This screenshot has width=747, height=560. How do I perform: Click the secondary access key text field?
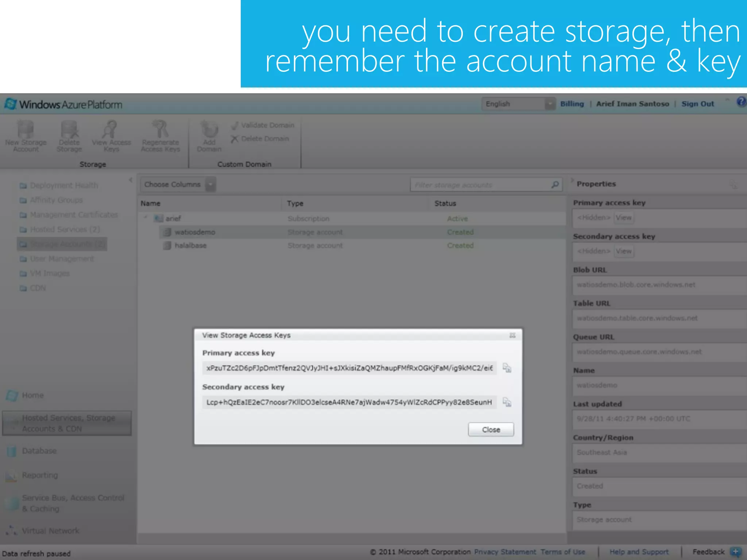349,402
